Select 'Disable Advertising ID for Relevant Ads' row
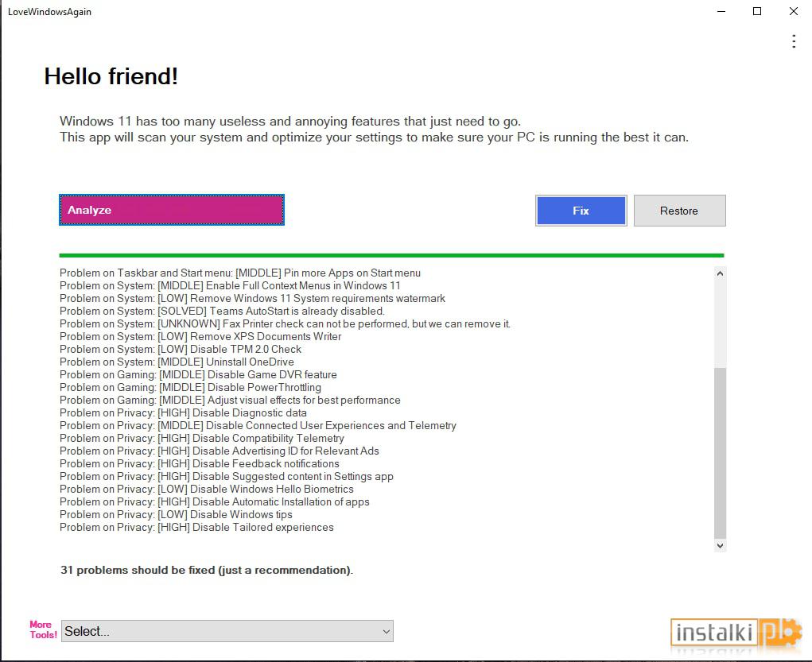 [x=219, y=451]
